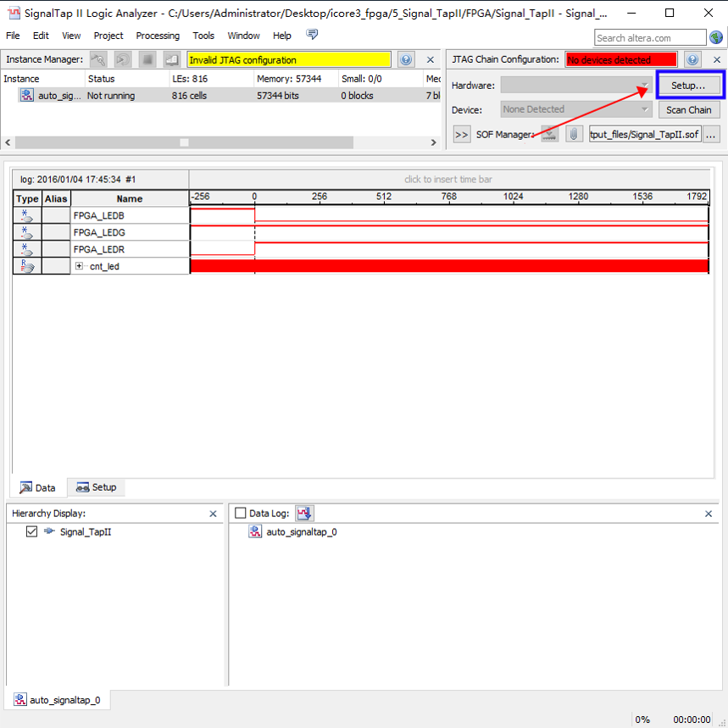Click the SOF Manager program device icon
Image resolution: width=728 pixels, height=728 pixels.
point(550,134)
